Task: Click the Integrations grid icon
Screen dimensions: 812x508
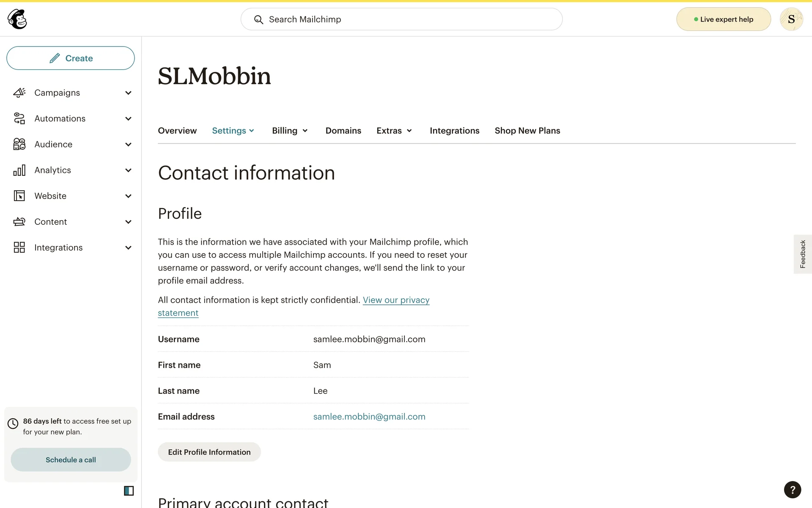Action: tap(19, 248)
